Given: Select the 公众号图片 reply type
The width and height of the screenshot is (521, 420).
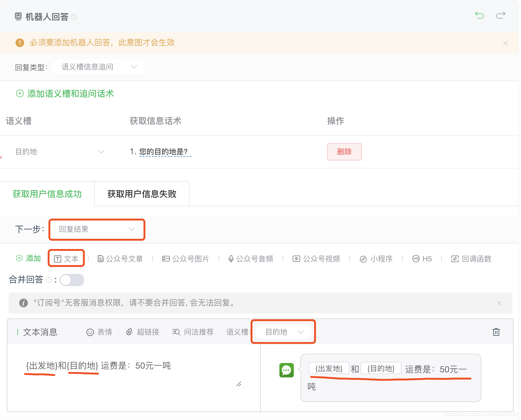Looking at the screenshot, I should coord(186,259).
